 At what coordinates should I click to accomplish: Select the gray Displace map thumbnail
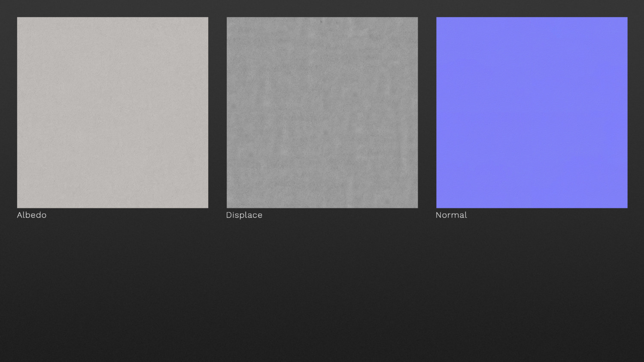(322, 112)
